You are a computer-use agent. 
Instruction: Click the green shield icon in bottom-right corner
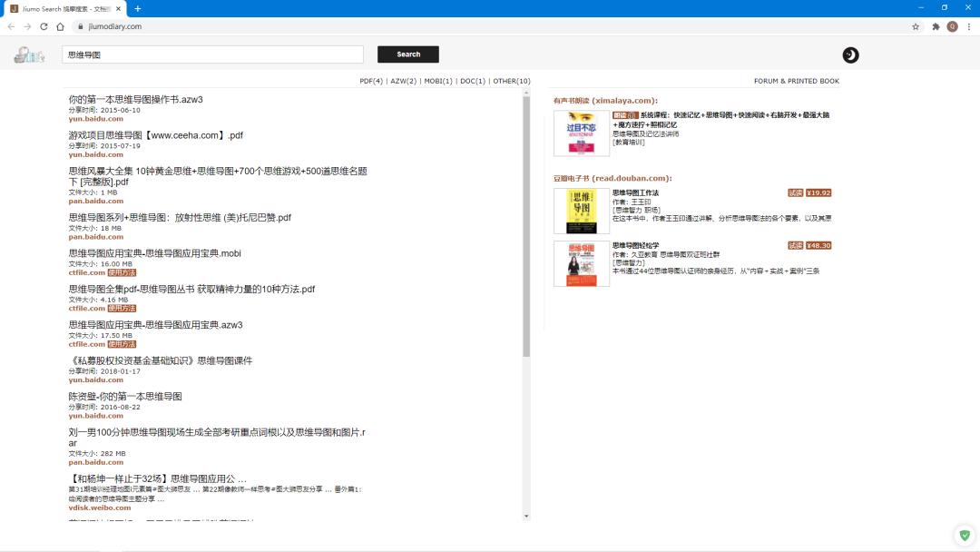click(x=964, y=535)
